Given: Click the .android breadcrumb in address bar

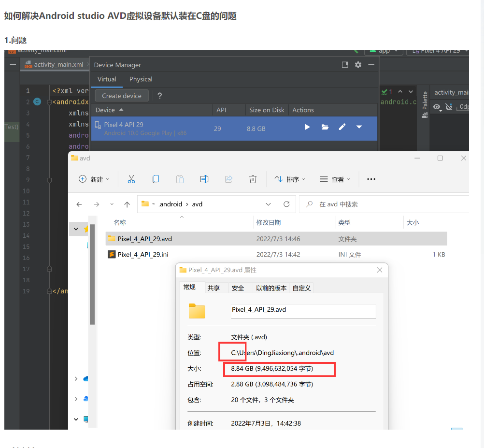Looking at the screenshot, I should 171,204.
